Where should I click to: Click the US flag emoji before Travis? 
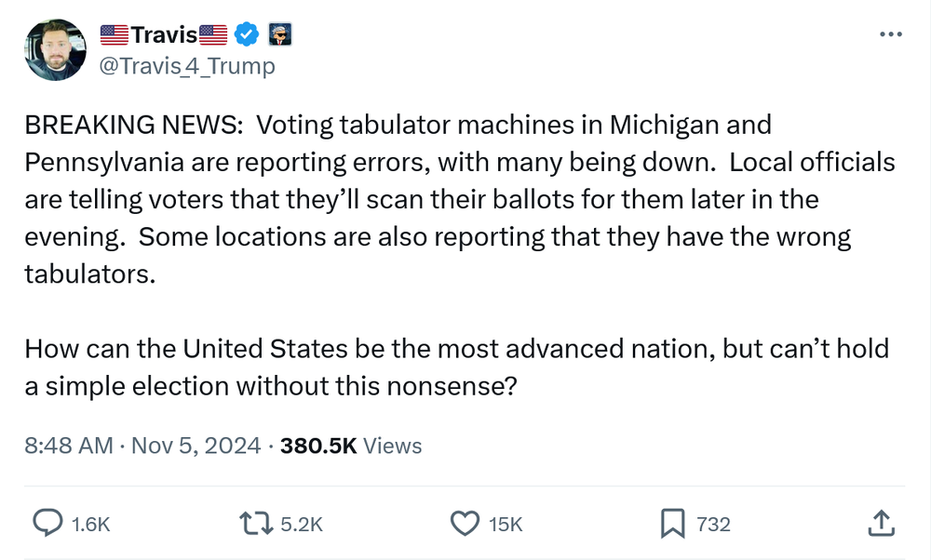[x=115, y=35]
